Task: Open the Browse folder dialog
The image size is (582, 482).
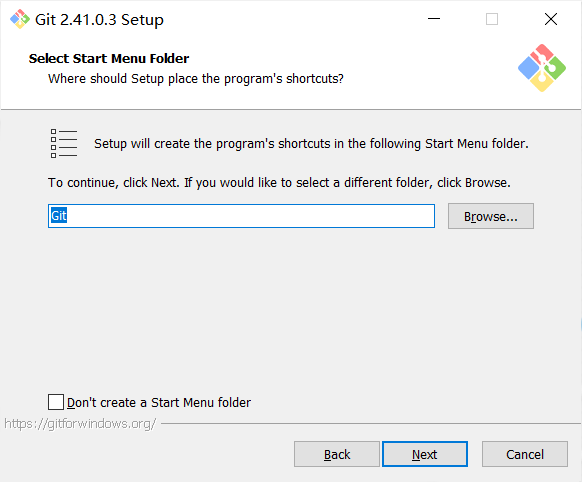Action: click(491, 216)
